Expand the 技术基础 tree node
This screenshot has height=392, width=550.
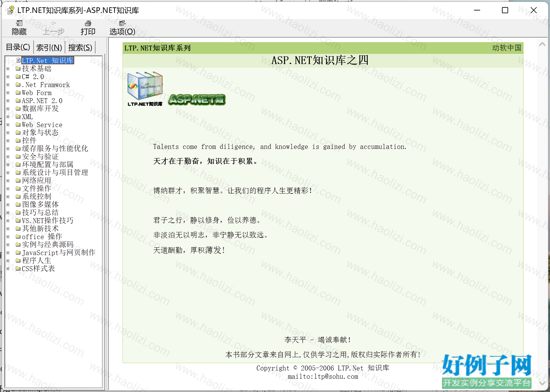pyautogui.click(x=8, y=69)
